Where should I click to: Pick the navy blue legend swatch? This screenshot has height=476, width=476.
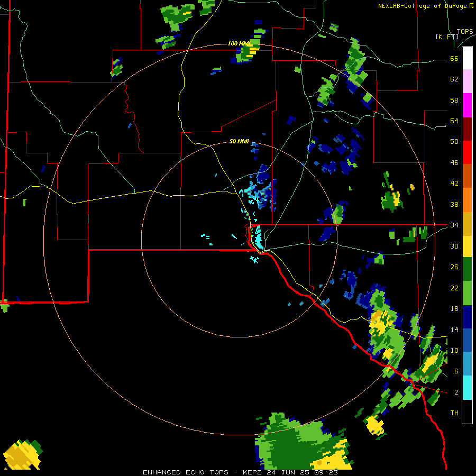coord(467,317)
